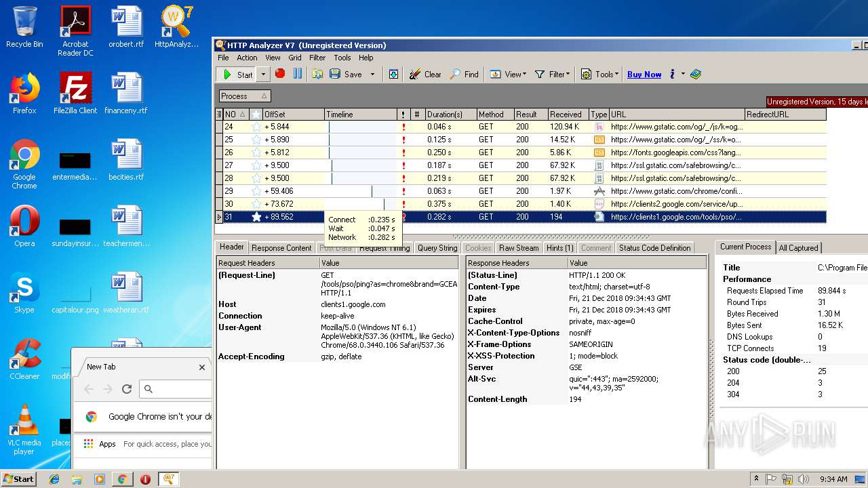Image resolution: width=868 pixels, height=488 pixels.
Task: Click the blue Pause capture icon
Action: point(298,74)
